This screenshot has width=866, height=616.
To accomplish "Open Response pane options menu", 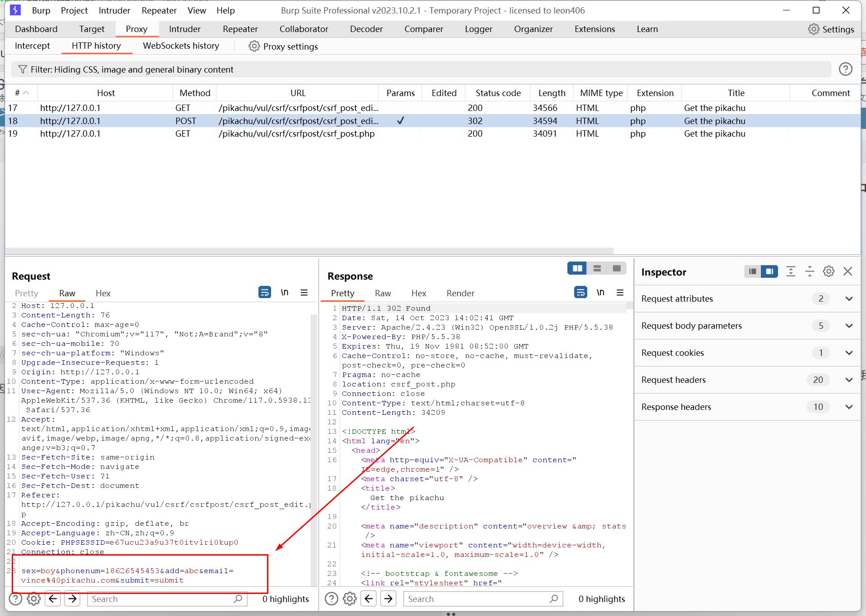I will (620, 292).
